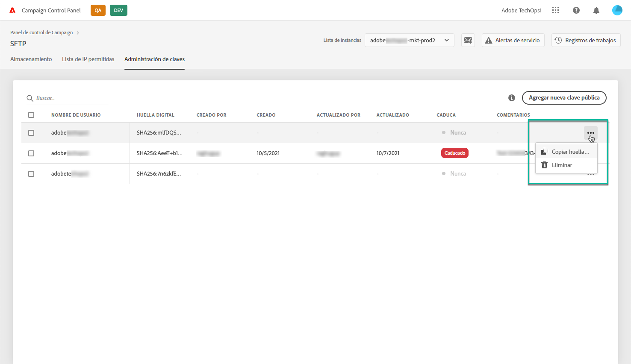Click Agregar nueva clave pública button

pyautogui.click(x=564, y=98)
